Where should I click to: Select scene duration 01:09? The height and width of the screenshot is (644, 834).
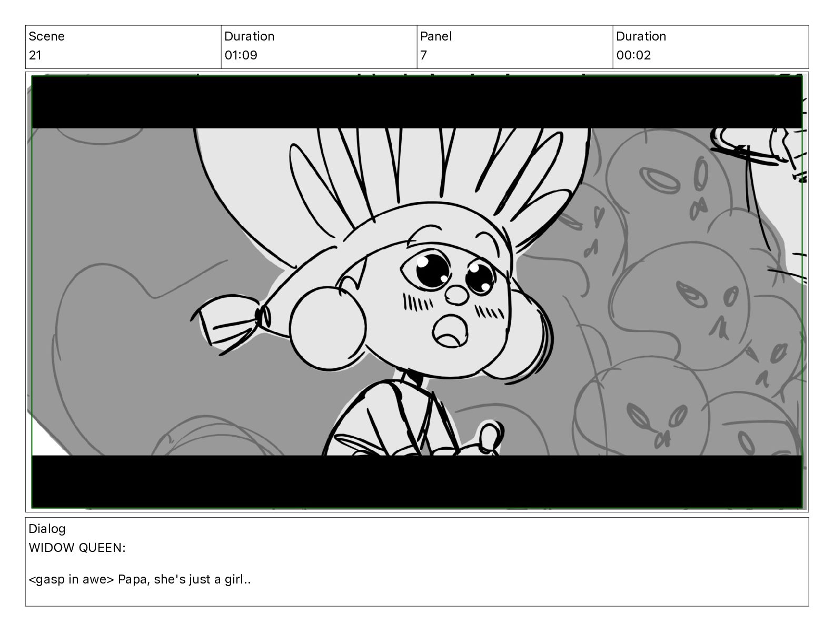pos(241,55)
